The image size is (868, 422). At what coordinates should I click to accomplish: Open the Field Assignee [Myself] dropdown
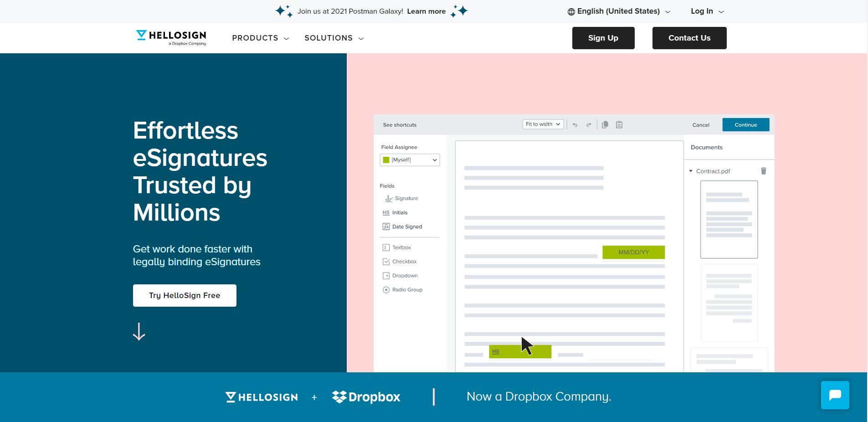click(x=410, y=160)
